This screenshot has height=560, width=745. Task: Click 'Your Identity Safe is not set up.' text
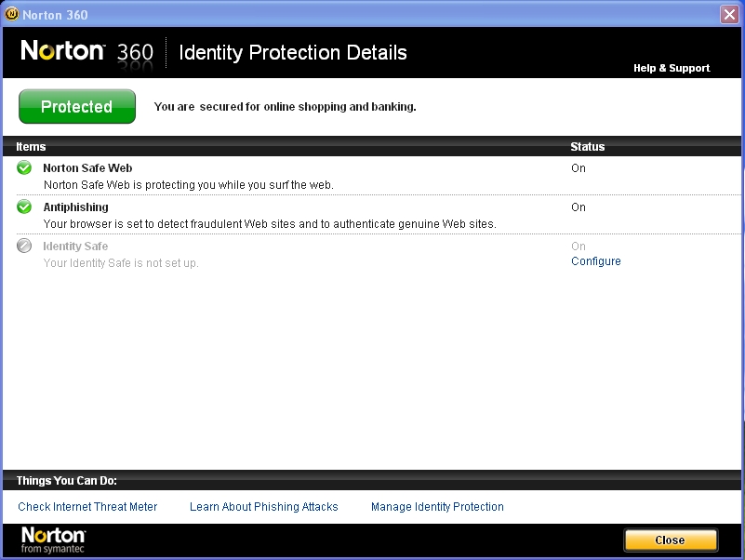click(121, 263)
